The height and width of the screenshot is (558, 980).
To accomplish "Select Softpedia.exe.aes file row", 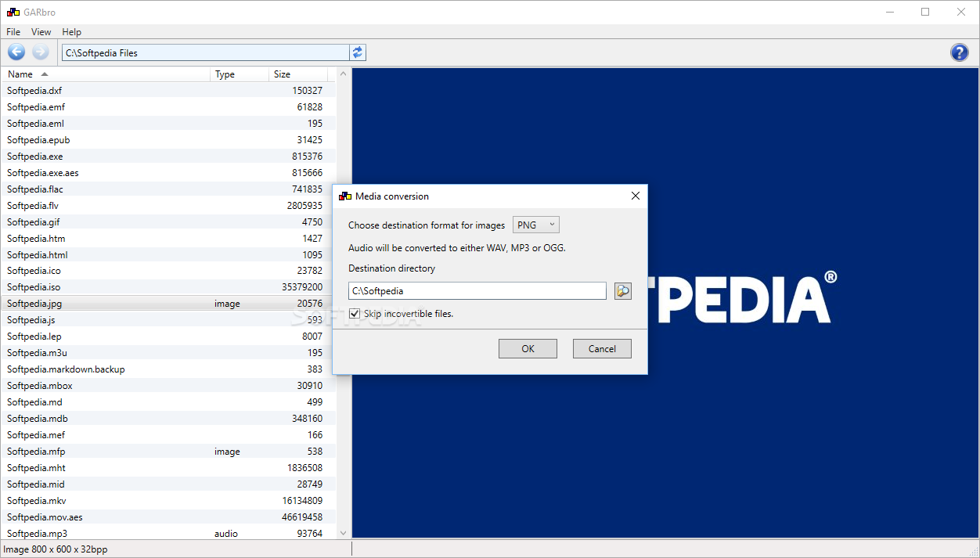I will coord(168,173).
